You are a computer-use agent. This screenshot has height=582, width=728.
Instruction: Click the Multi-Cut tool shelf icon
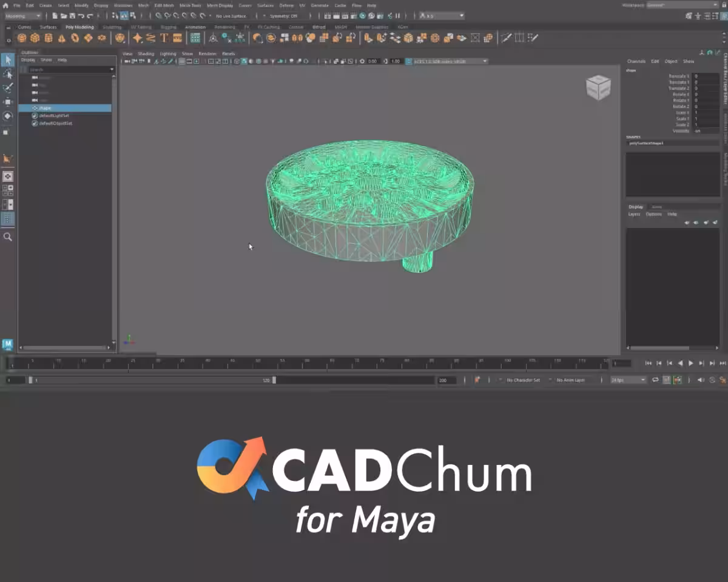506,38
